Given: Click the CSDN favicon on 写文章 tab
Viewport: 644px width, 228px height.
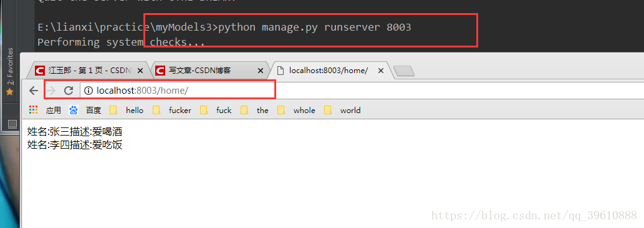Looking at the screenshot, I should point(160,71).
